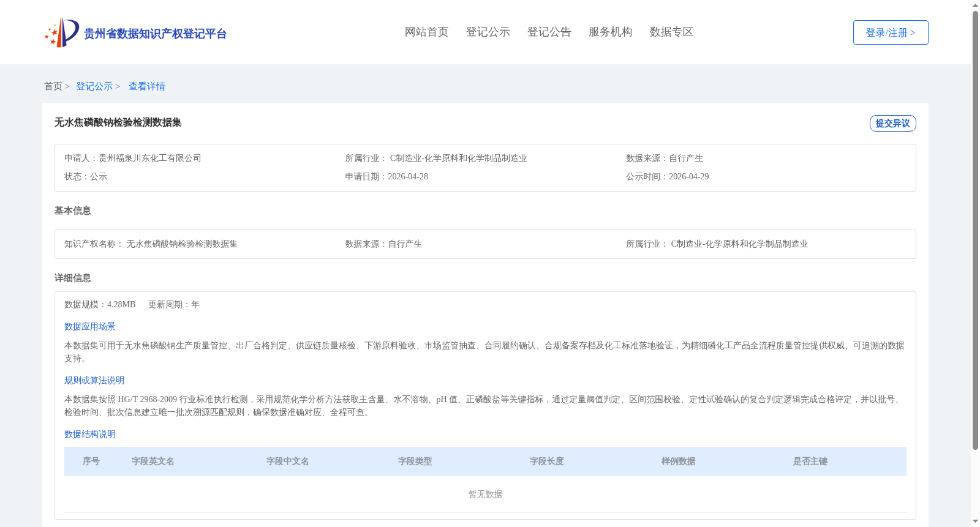Click 申请日期：2026-04-28 text

click(x=386, y=176)
